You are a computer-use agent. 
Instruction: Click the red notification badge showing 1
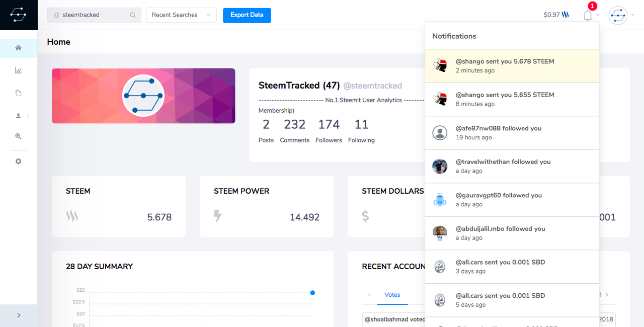click(592, 6)
